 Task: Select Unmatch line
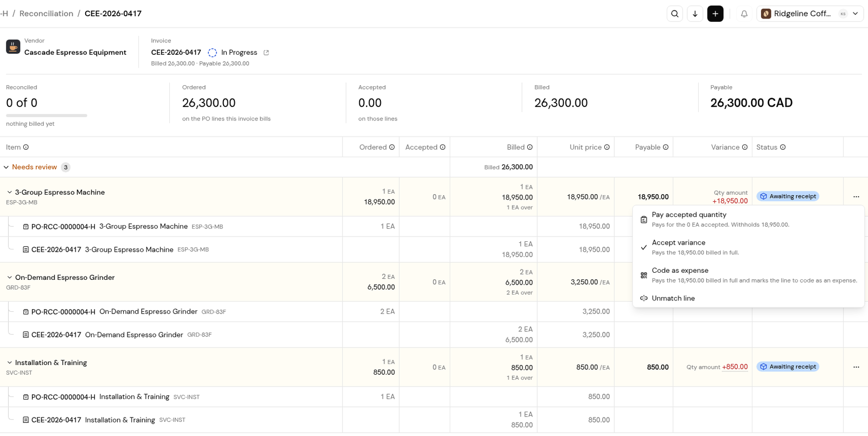point(748,298)
